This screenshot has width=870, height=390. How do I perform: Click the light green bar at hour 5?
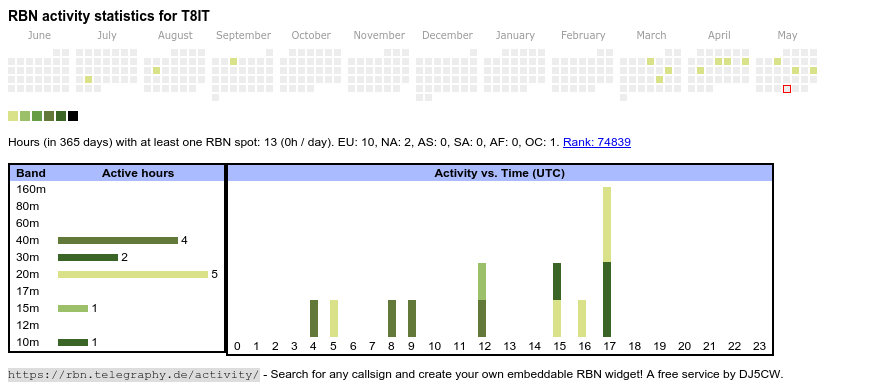(x=334, y=318)
